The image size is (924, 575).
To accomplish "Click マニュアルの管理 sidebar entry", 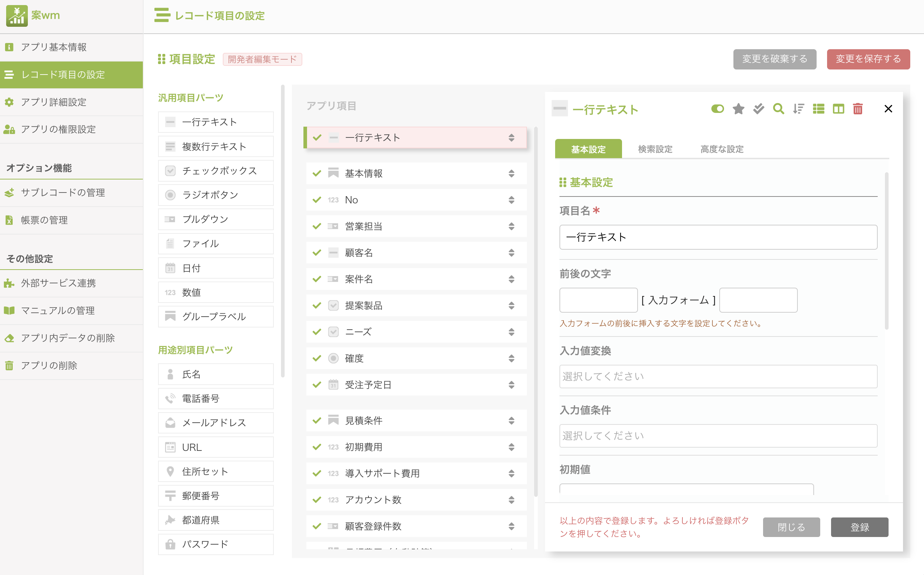I will coord(72,311).
